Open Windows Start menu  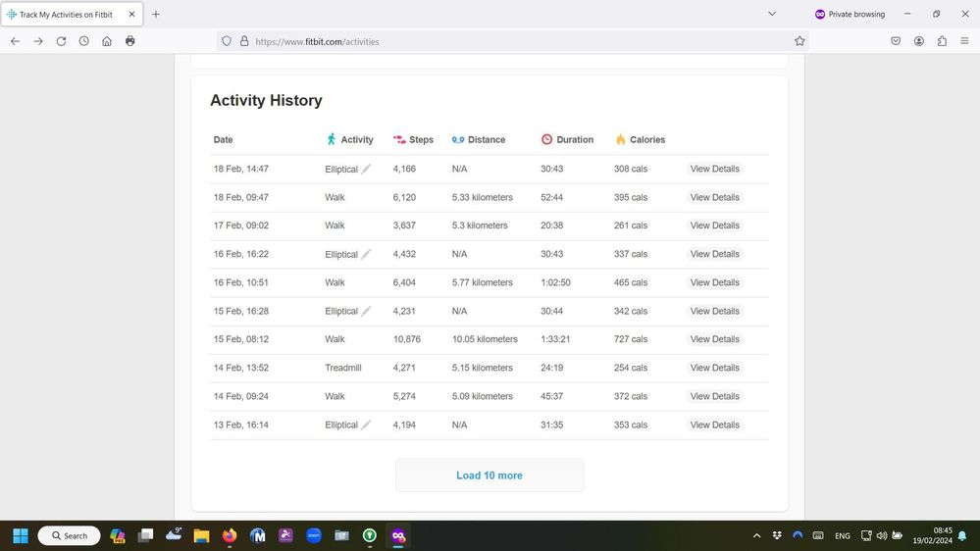click(20, 536)
